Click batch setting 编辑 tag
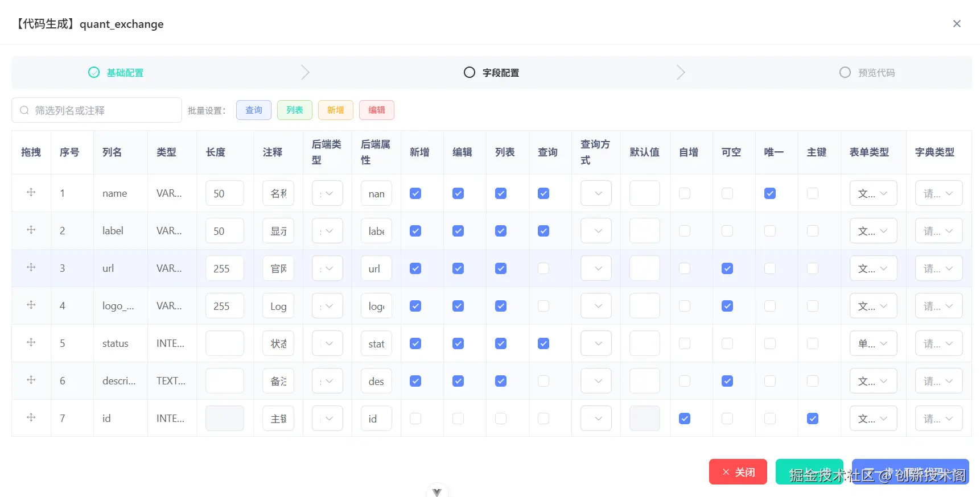980x497 pixels. 377,110
